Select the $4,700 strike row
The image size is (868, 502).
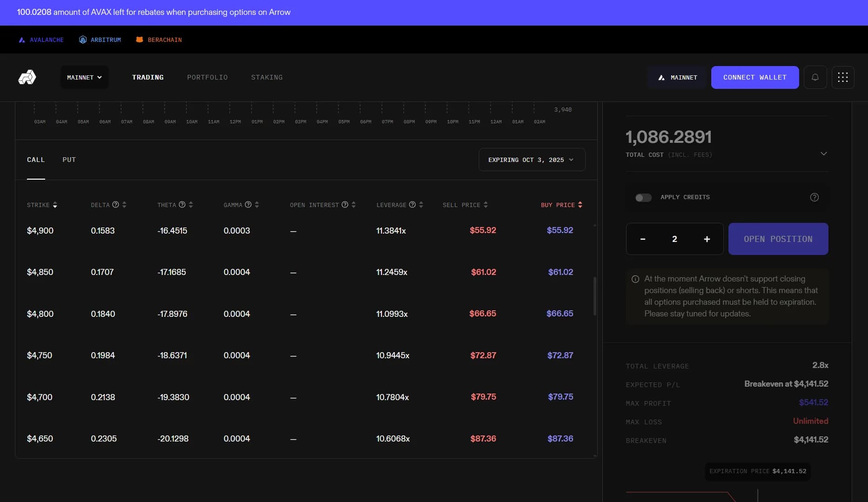click(306, 397)
